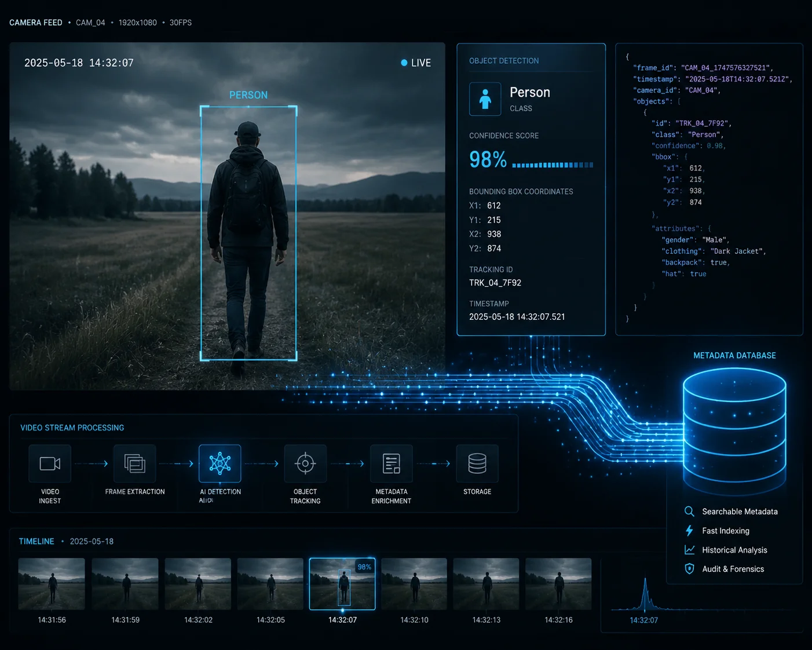Select the 14:32:05 timeline thumbnail
Viewport: 812px width, 650px height.
[x=270, y=584]
